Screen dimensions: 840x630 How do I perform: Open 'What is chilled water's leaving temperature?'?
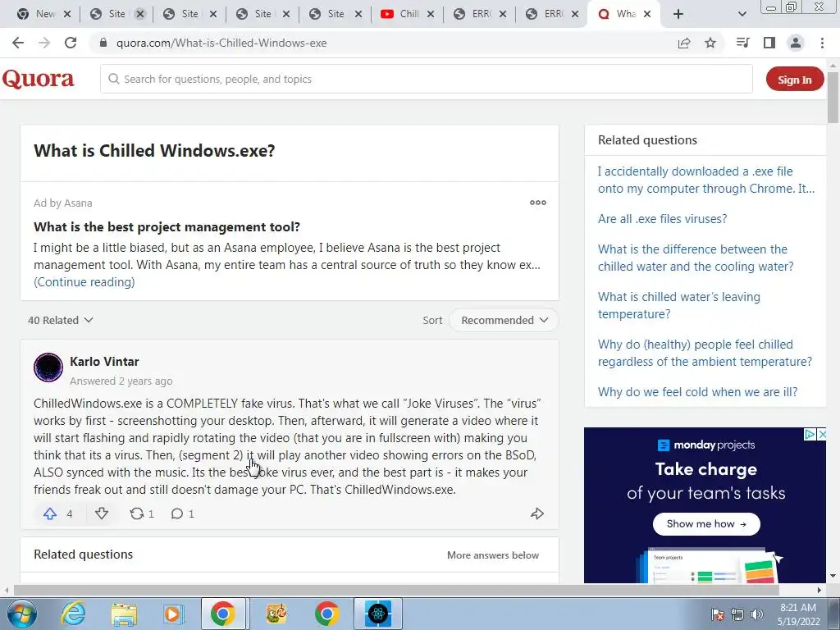(678, 305)
